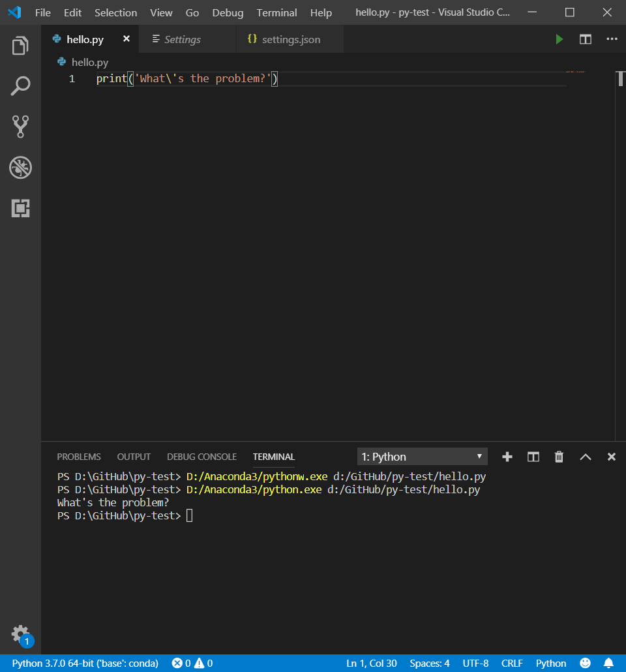Switch to the TERMINAL panel tab
626x672 pixels.
274,457
